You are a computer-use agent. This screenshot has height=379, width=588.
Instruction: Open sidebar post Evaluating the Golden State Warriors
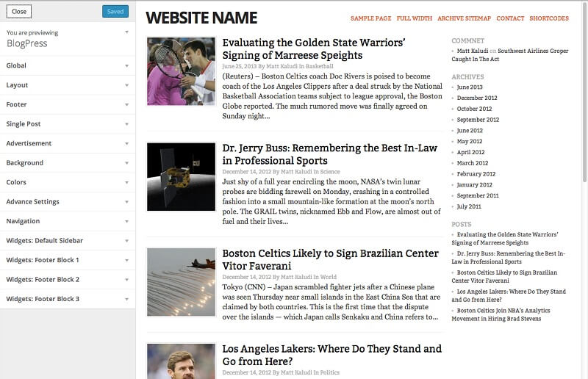click(505, 239)
